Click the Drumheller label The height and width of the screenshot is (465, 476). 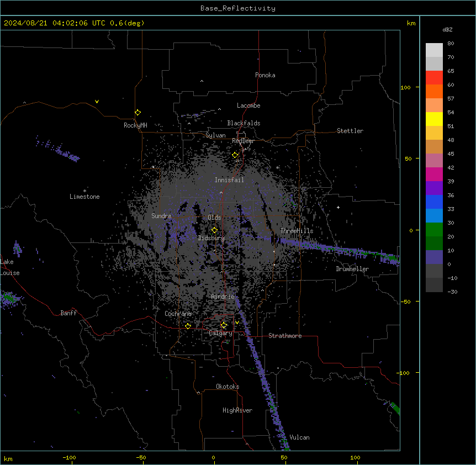[x=352, y=269]
